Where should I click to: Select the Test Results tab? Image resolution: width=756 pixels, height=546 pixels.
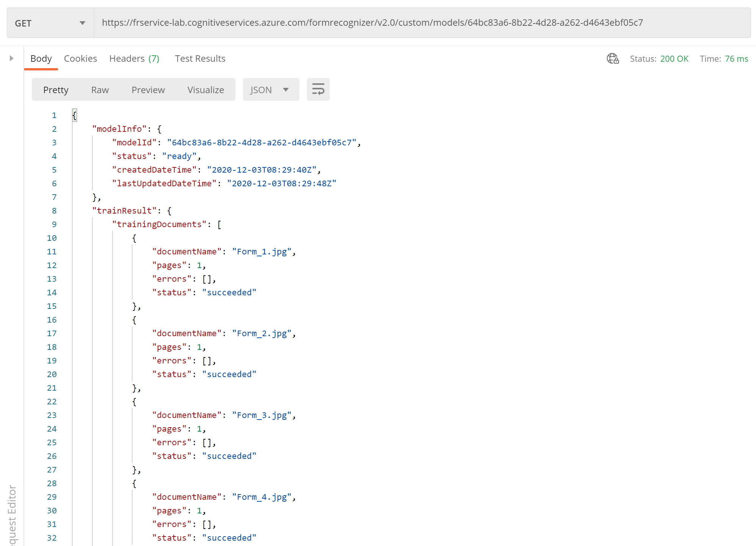tap(200, 59)
